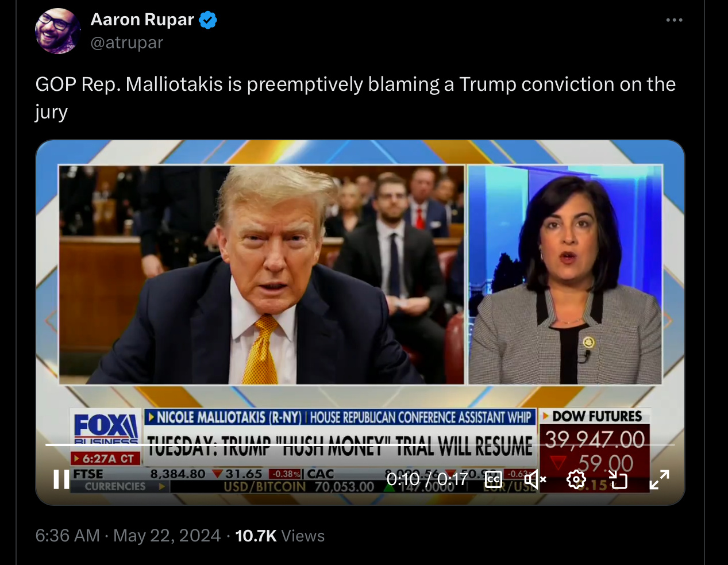Toggle closed captions on the video
728x565 pixels.
494,479
